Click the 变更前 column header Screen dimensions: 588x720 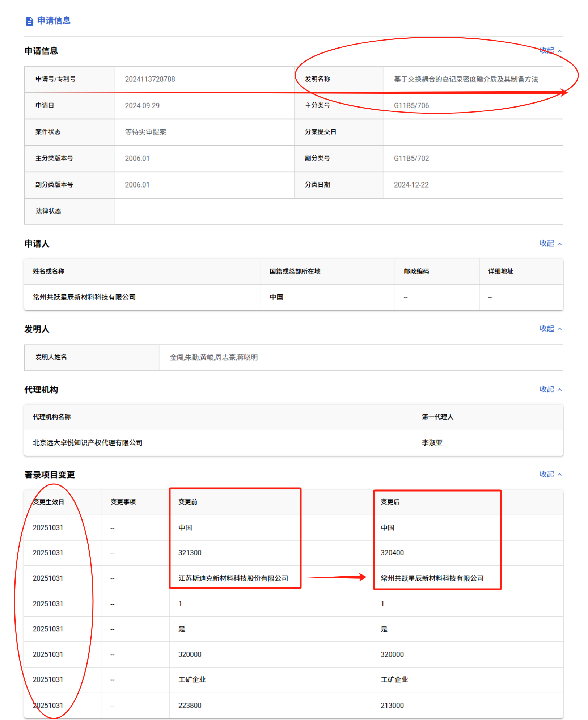tap(187, 502)
